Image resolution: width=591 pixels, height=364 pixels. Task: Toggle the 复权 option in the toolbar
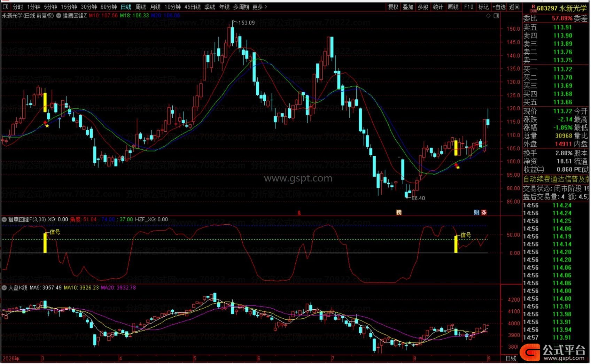[393, 7]
